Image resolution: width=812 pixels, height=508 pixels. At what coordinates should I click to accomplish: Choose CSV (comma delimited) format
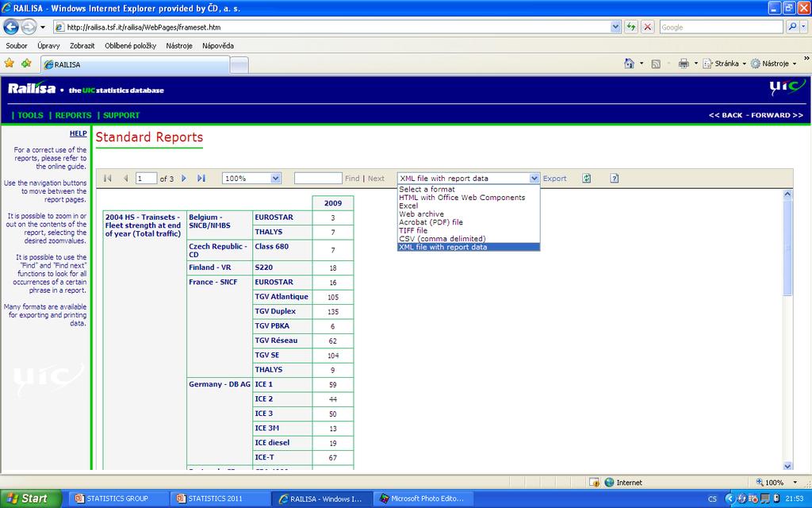(469, 239)
